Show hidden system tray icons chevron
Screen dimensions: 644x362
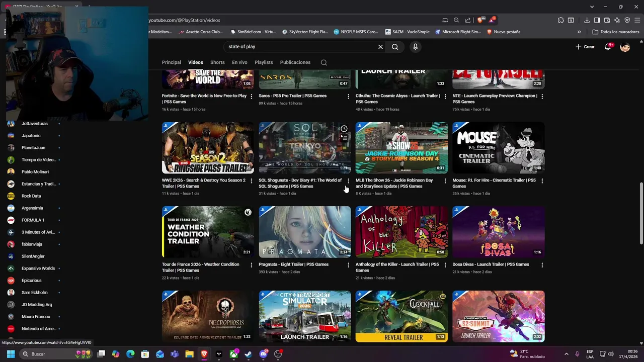tap(566, 354)
